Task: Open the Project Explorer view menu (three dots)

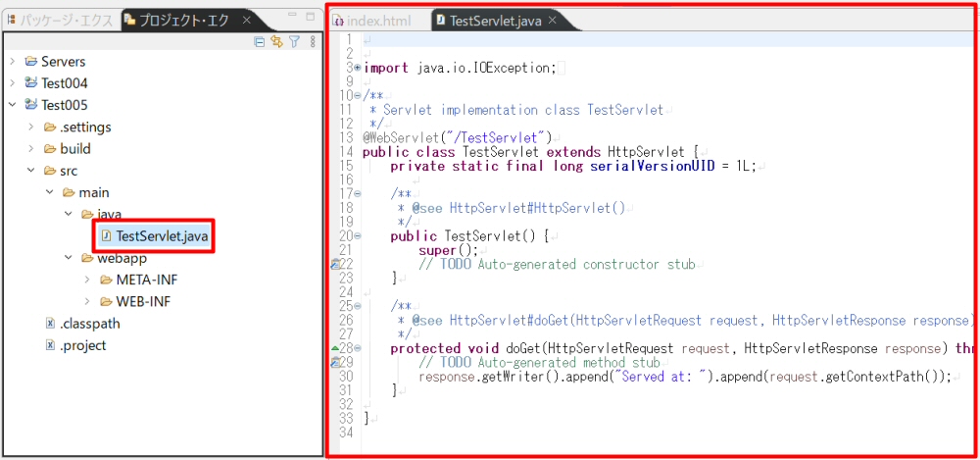Action: pyautogui.click(x=313, y=42)
